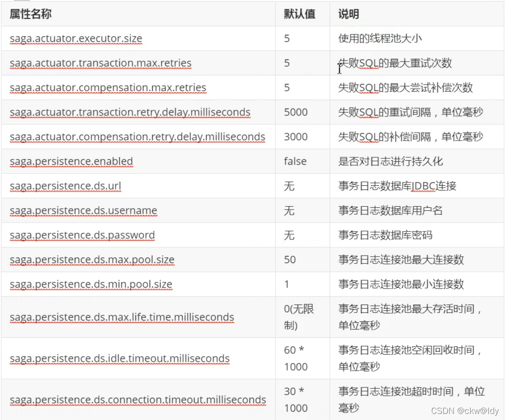This screenshot has width=506, height=420.
Task: Click description 事务日志数据库用户名
Action: pyautogui.click(x=390, y=210)
